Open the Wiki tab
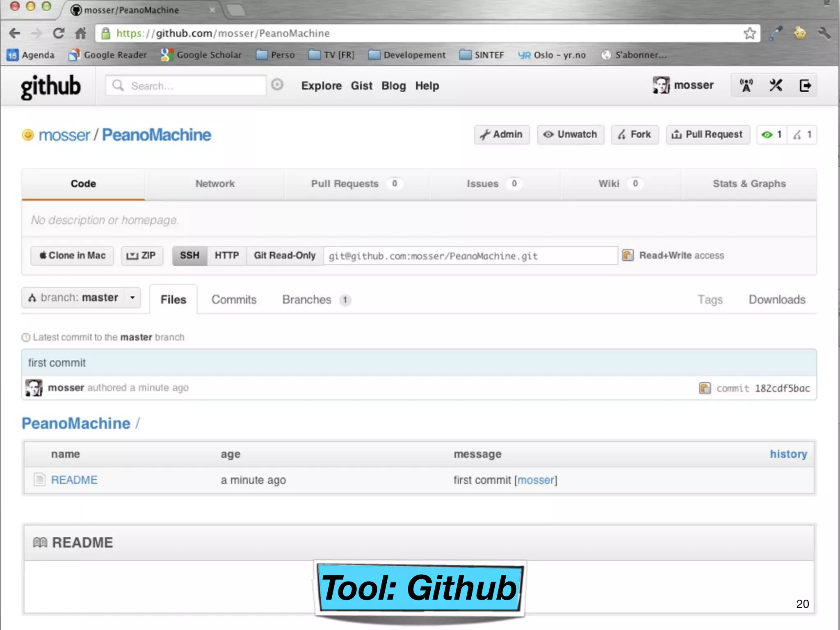The width and height of the screenshot is (840, 630). pos(621,184)
